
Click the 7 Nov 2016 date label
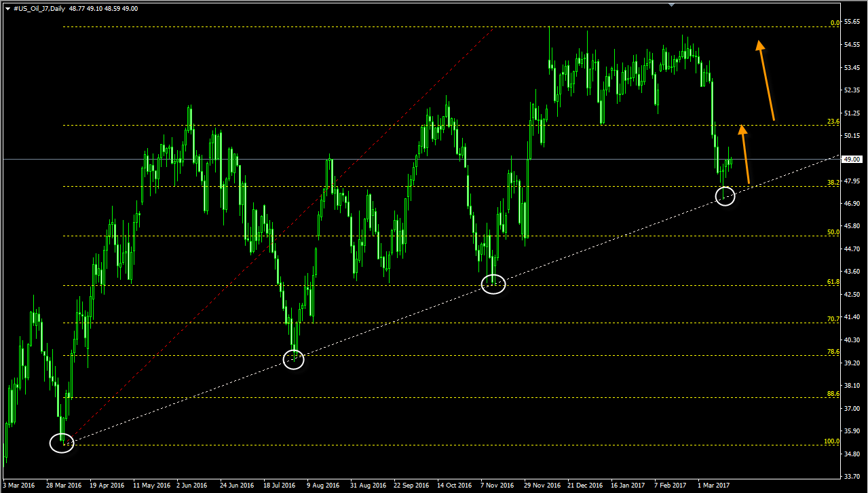pyautogui.click(x=497, y=486)
